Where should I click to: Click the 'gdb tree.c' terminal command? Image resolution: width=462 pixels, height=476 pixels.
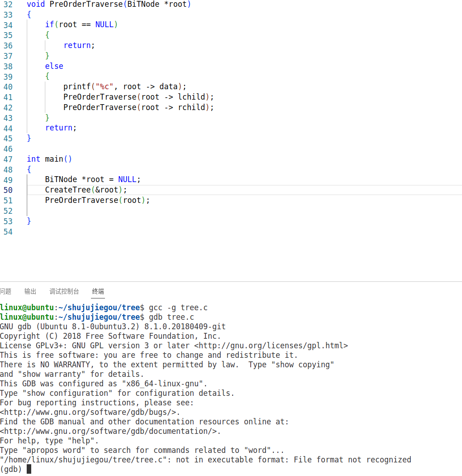click(x=171, y=317)
